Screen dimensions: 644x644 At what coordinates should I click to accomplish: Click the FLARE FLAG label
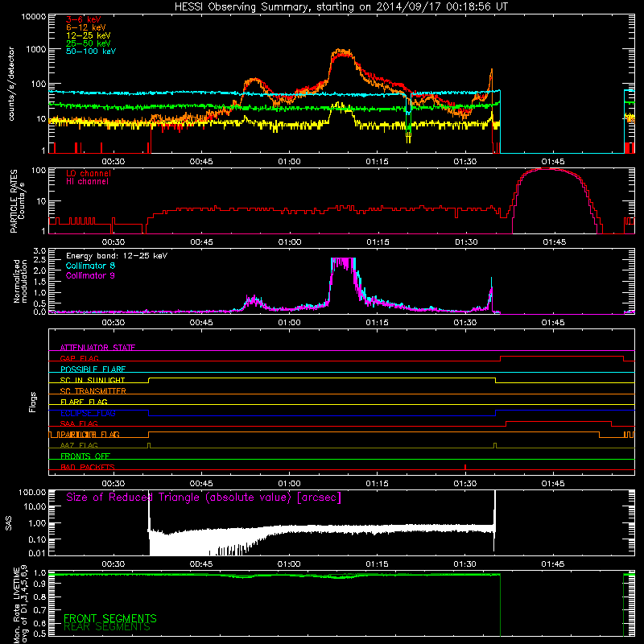84,402
